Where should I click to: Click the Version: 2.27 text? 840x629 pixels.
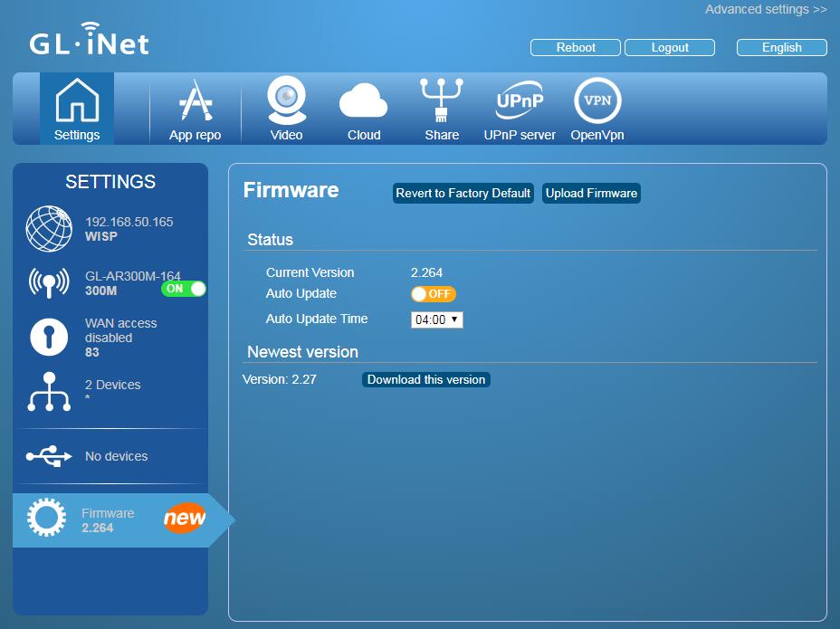279,379
